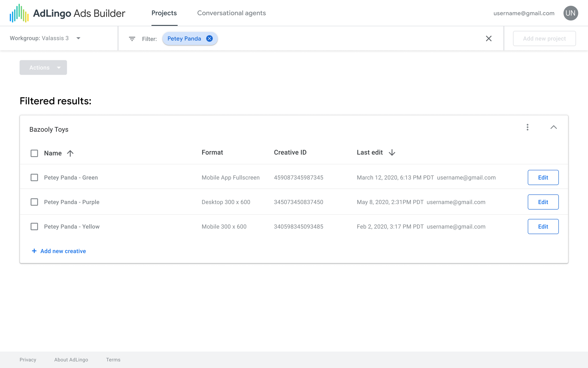The width and height of the screenshot is (588, 368).
Task: Click the filter list icon
Action: (132, 39)
